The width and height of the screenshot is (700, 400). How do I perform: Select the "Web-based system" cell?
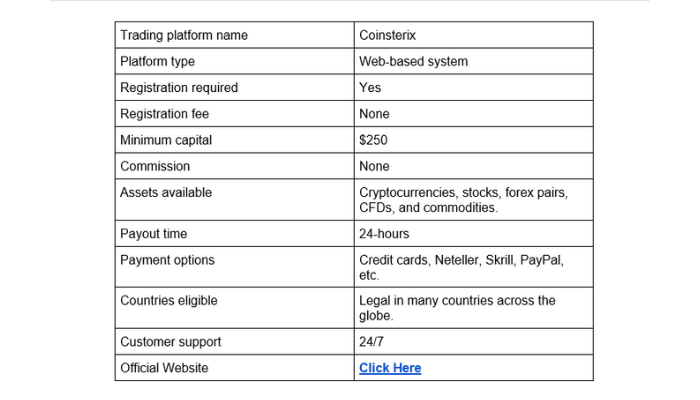click(413, 62)
